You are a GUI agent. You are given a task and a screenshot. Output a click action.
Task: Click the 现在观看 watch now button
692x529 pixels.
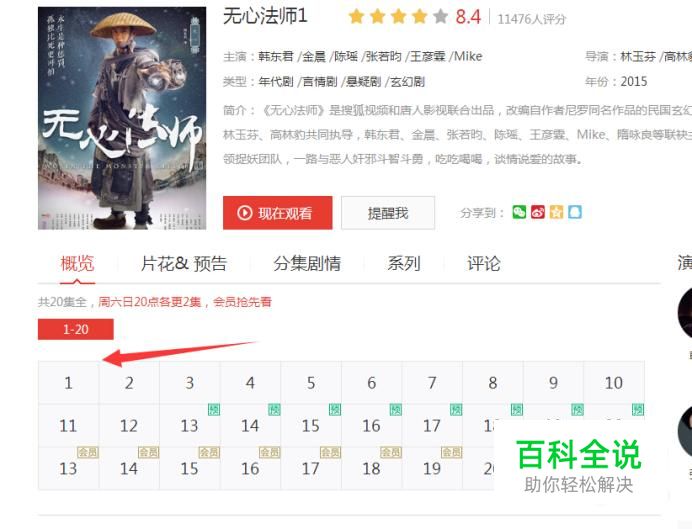click(x=278, y=213)
